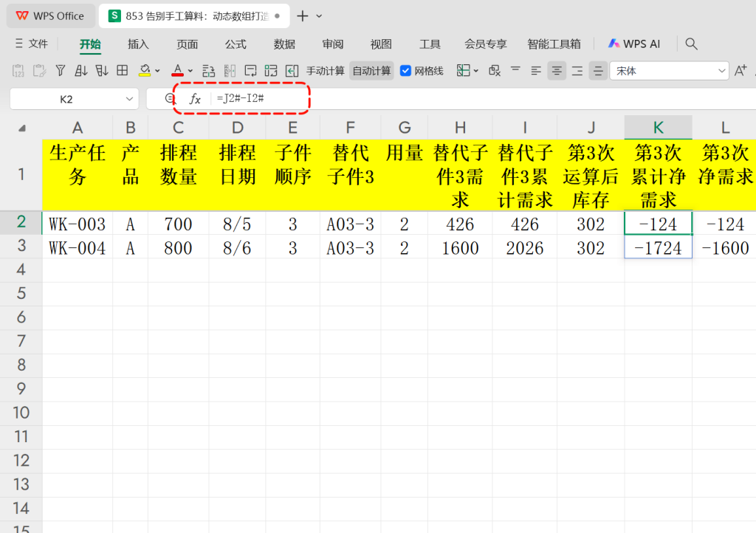Select the 插入 ribbon tab
Image resolution: width=756 pixels, height=533 pixels.
[138, 44]
